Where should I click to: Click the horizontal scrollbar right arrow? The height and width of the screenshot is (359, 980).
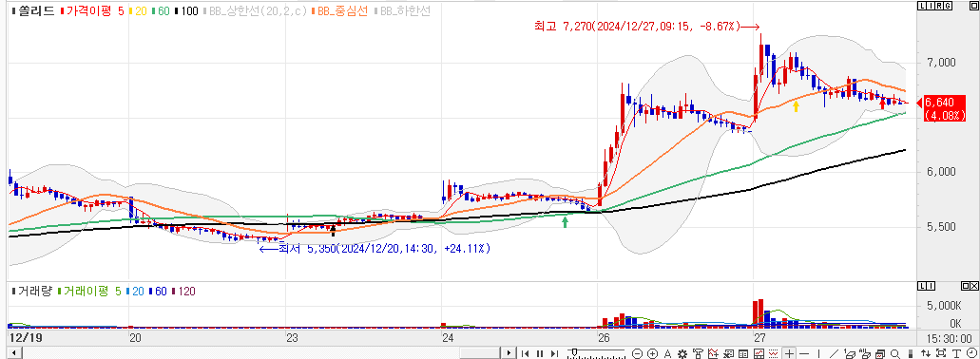tap(509, 353)
